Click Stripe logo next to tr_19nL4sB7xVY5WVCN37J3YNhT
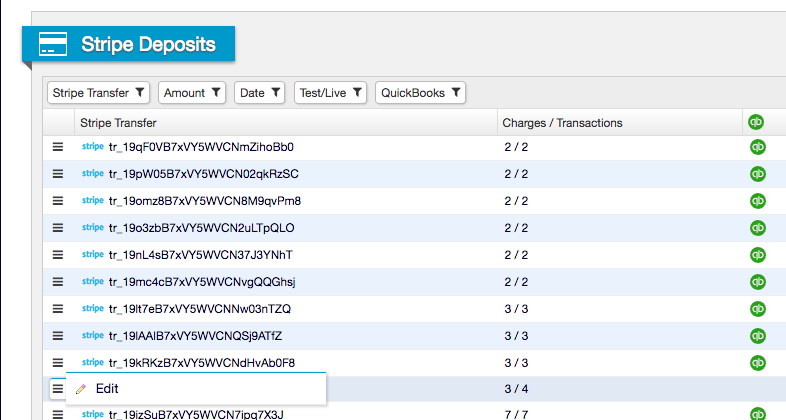The width and height of the screenshot is (786, 420). coord(93,254)
